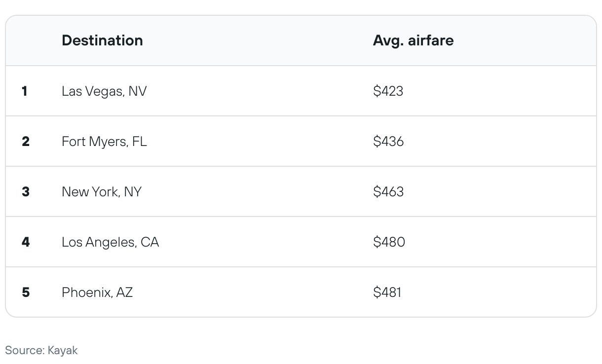The height and width of the screenshot is (364, 602).
Task: Click the Phoenix, AZ destination
Action: point(97,292)
